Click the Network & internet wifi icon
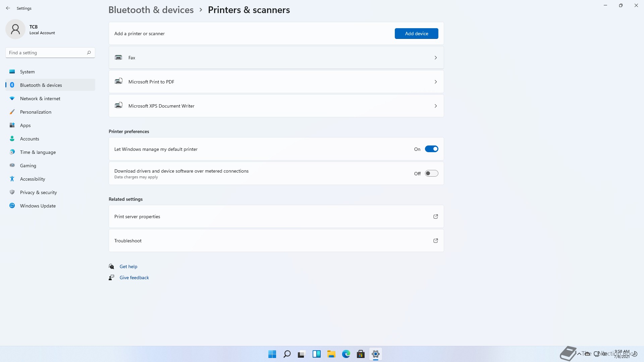Viewport: 644px width, 362px height. click(12, 98)
